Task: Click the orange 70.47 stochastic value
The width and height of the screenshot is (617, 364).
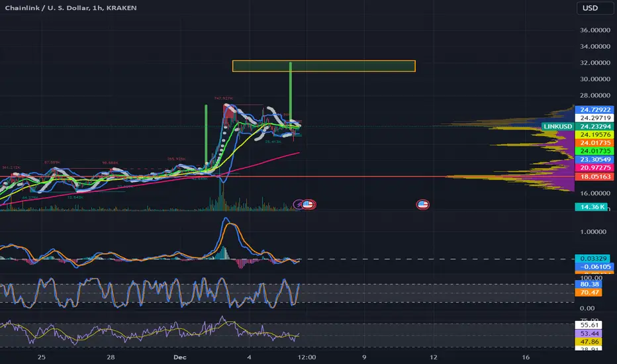Action: tap(589, 293)
